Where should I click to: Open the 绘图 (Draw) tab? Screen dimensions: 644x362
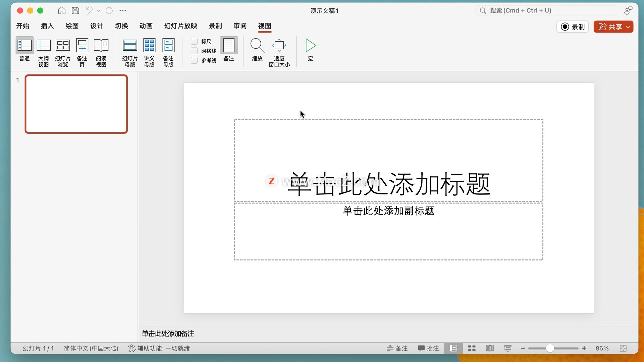point(72,26)
